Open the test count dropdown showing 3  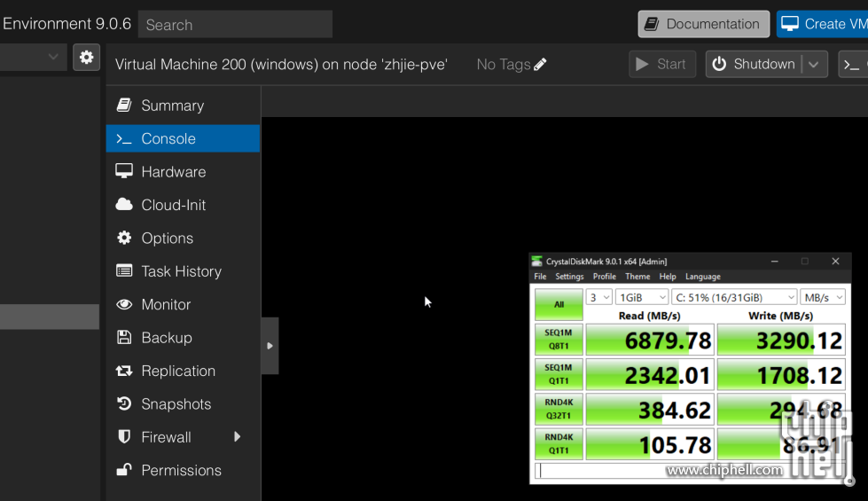(x=599, y=297)
